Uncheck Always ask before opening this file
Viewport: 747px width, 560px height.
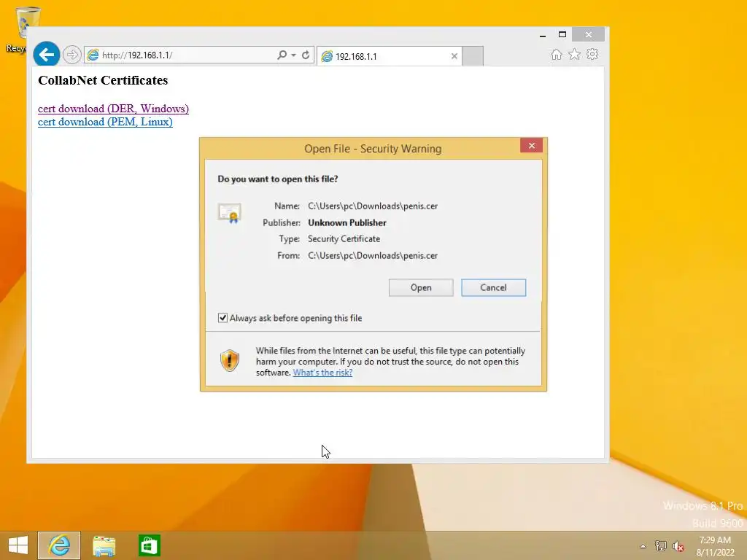click(222, 318)
